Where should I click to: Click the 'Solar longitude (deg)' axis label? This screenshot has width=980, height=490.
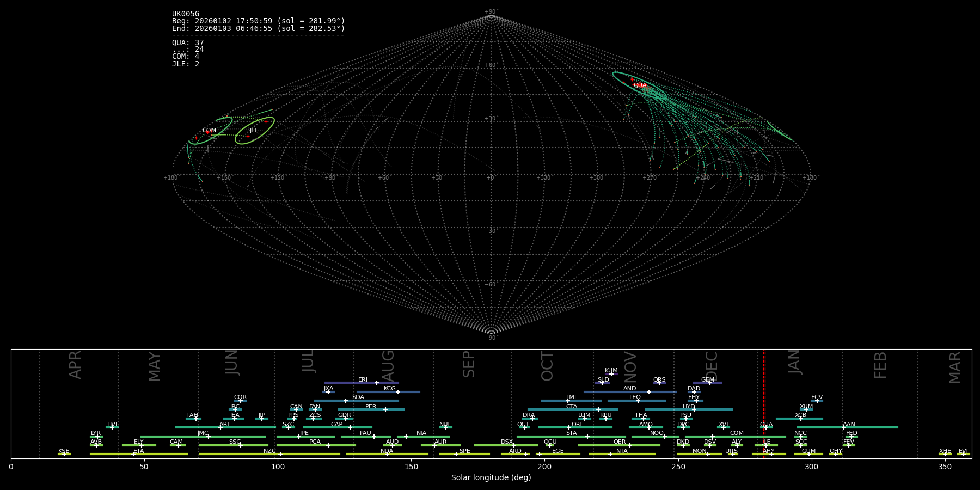[491, 477]
